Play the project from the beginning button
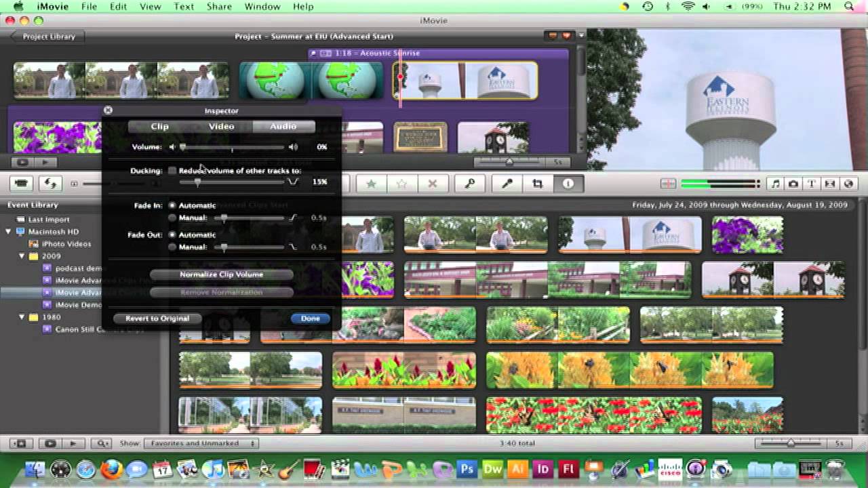 45,162
